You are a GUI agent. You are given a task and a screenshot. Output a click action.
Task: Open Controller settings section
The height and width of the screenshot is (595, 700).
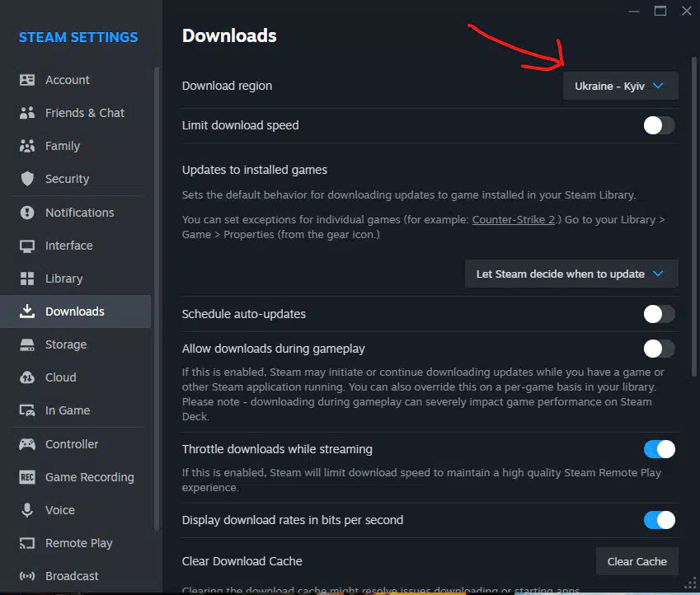point(76,444)
